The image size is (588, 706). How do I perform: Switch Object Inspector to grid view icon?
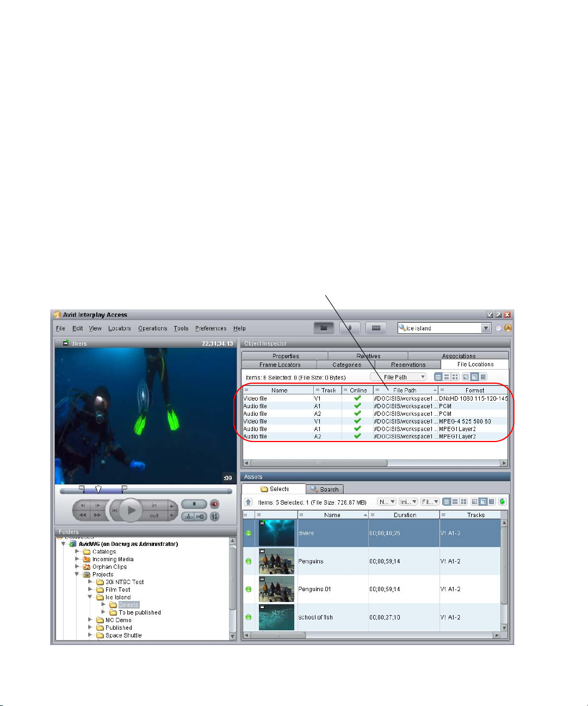(x=455, y=377)
